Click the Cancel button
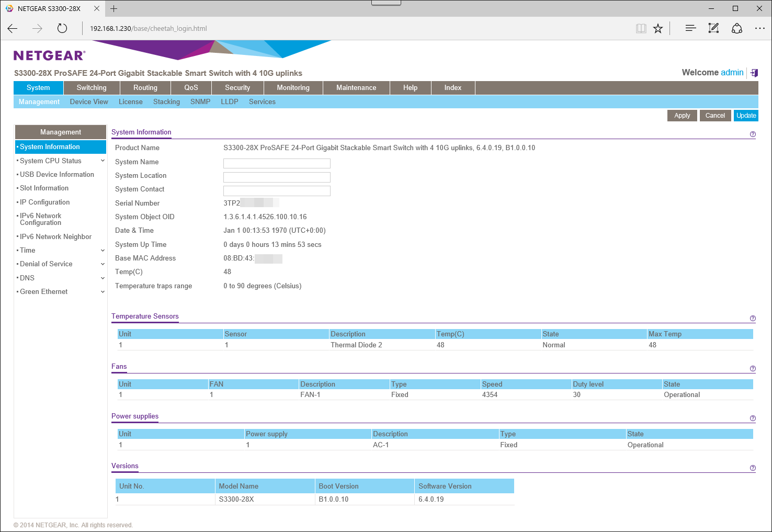Viewport: 772px width, 532px height. tap(715, 116)
